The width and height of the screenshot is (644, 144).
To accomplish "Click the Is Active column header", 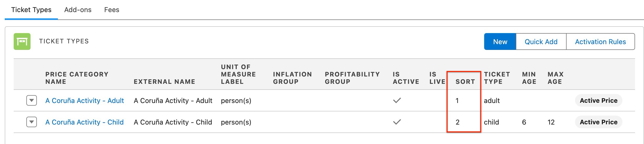I will point(405,78).
